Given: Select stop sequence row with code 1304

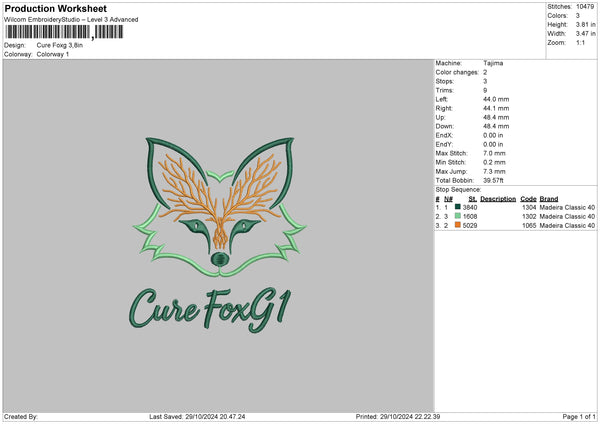Looking at the screenshot, I should (515, 207).
